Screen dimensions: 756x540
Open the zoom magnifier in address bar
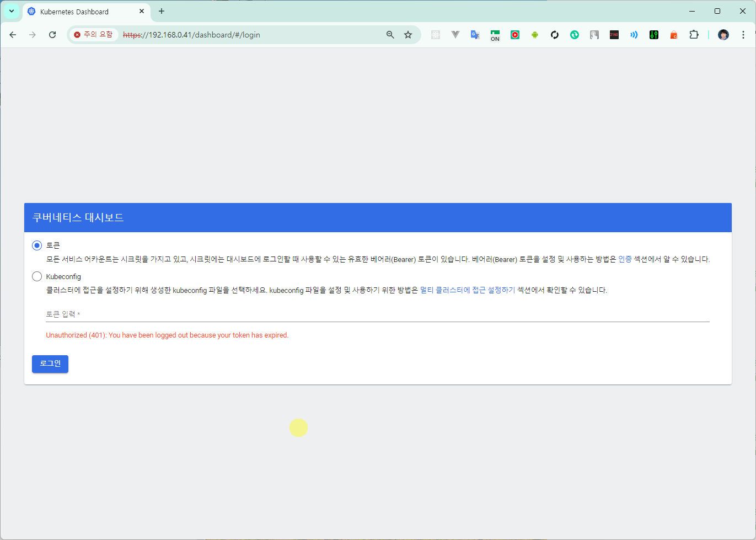click(x=390, y=35)
